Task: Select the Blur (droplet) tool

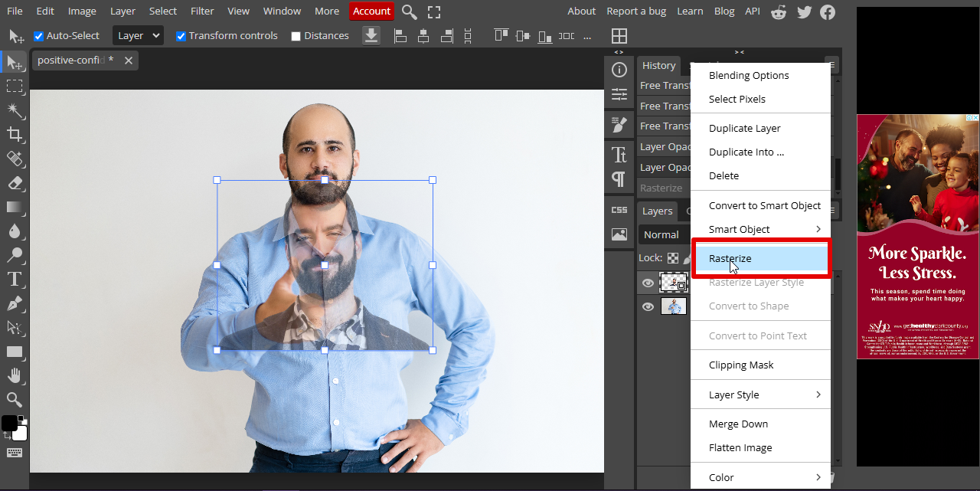Action: pyautogui.click(x=15, y=231)
